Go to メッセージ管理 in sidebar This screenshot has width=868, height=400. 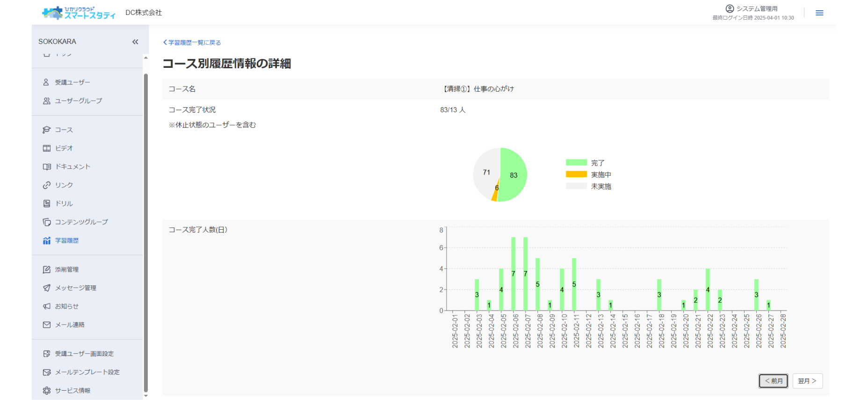click(75, 288)
